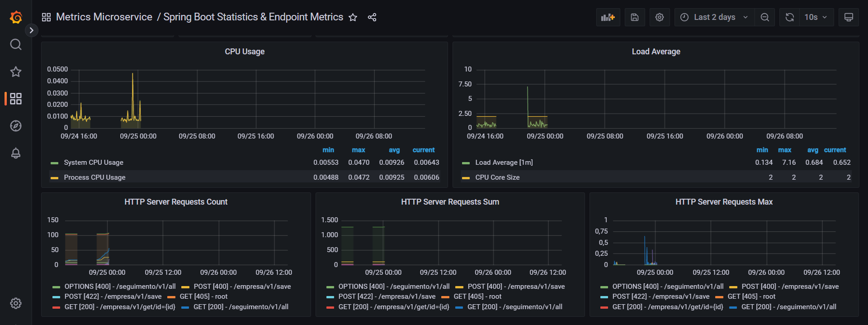Image resolution: width=868 pixels, height=325 pixels.
Task: Expand the 10s refresh interval dropdown
Action: click(x=816, y=17)
